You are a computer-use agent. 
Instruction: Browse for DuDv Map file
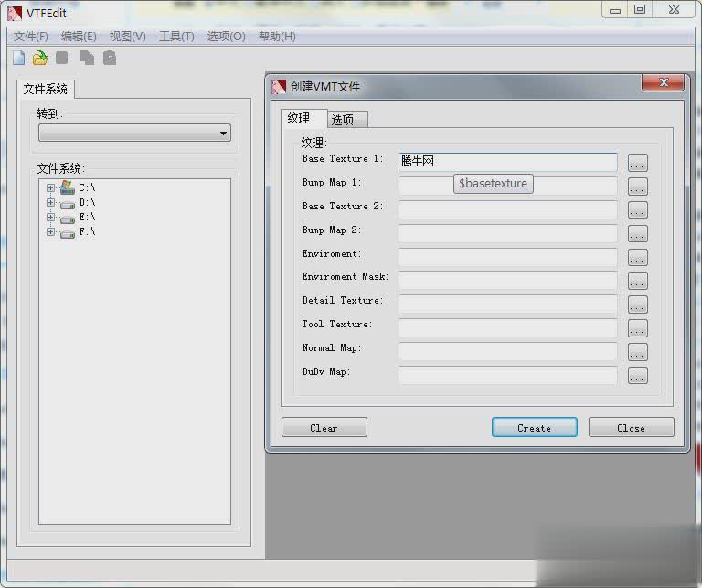coord(637,376)
